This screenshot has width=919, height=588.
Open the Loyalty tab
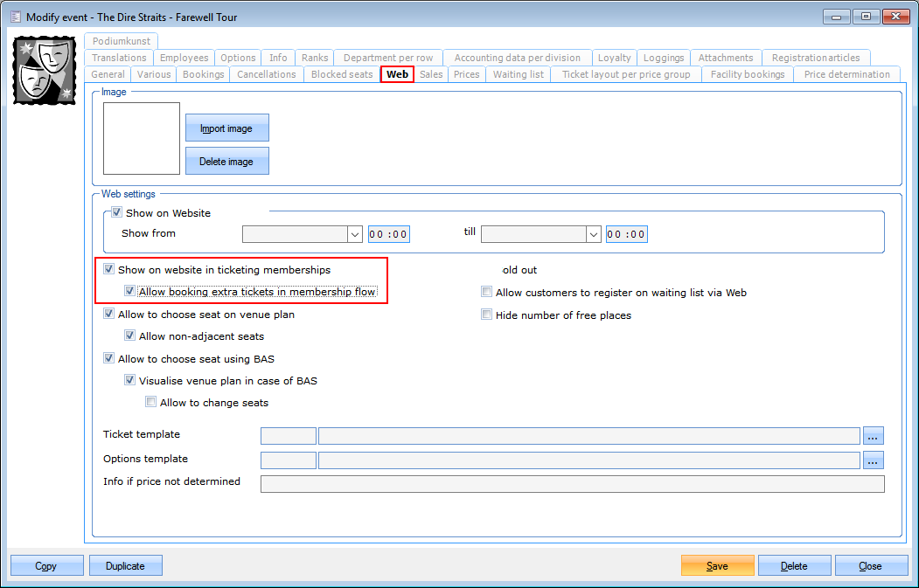click(614, 58)
